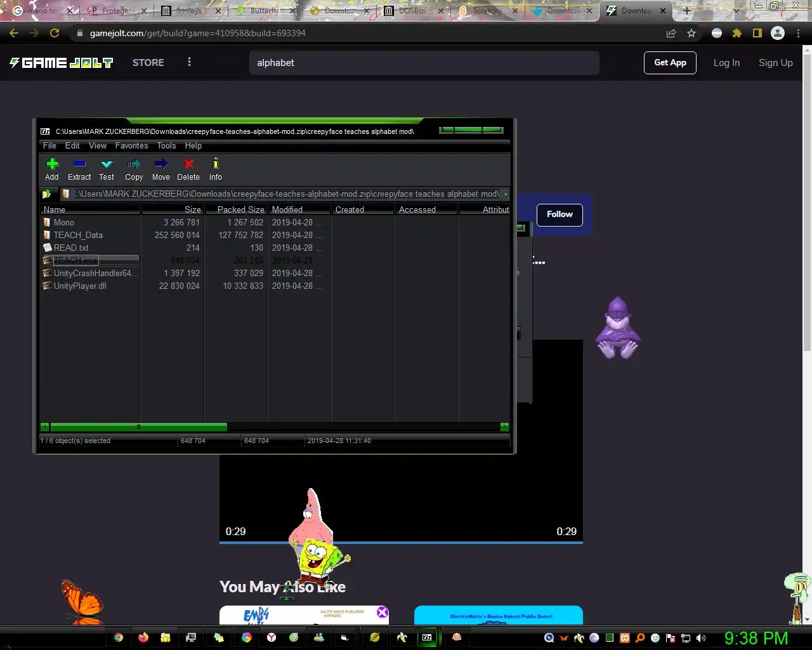Switch to the DOSBox browser tab
The height and width of the screenshot is (650, 812).
[x=413, y=11]
